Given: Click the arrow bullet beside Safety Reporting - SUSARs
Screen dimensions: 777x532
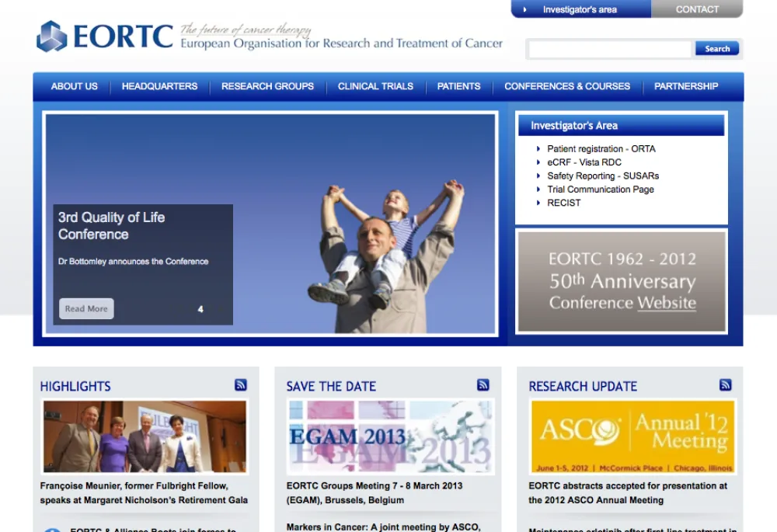Looking at the screenshot, I should coord(538,176).
